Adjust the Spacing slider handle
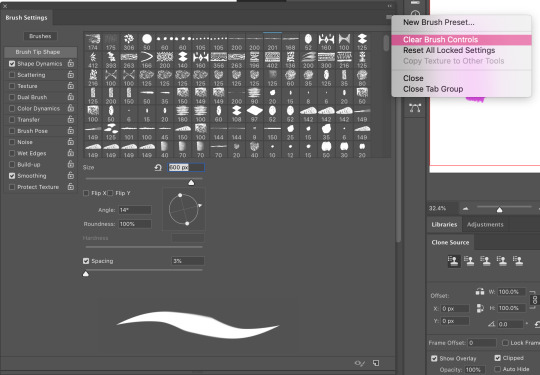Viewport: 540px width, 375px height. coord(86,274)
